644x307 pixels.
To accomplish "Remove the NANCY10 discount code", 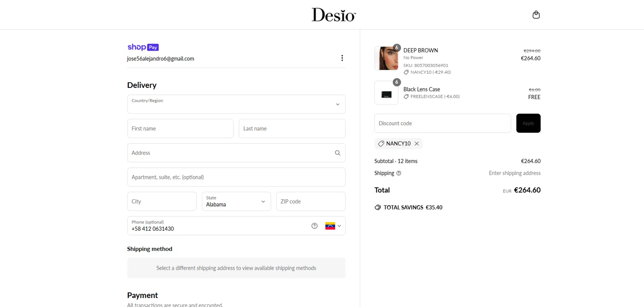I will (416, 144).
